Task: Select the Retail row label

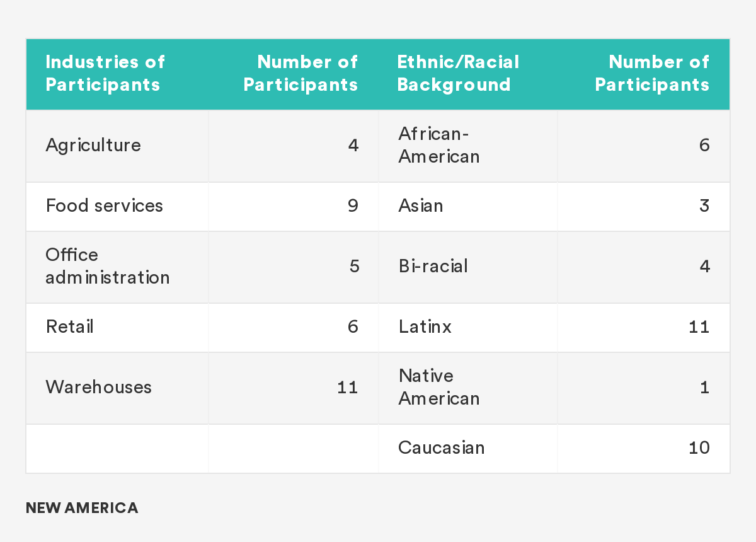Action: click(x=69, y=326)
